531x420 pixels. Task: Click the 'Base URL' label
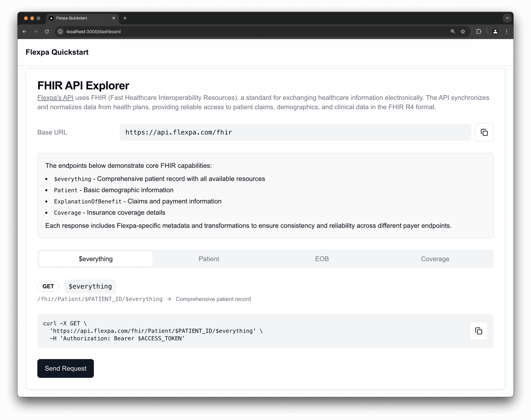pyautogui.click(x=52, y=132)
